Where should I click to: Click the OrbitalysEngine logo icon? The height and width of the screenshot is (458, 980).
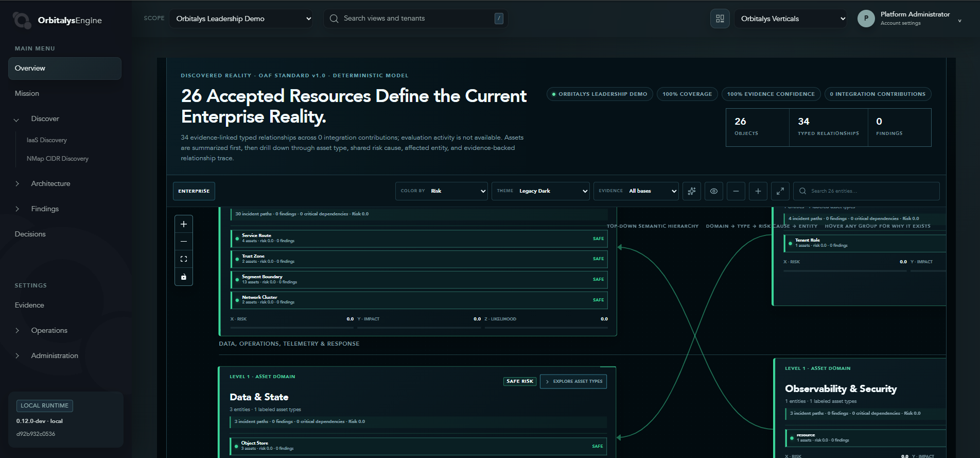pyautogui.click(x=22, y=20)
